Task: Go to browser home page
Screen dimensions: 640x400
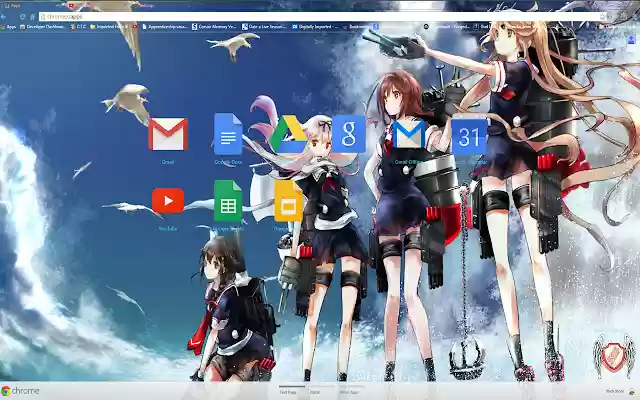Action: click(x=32, y=17)
